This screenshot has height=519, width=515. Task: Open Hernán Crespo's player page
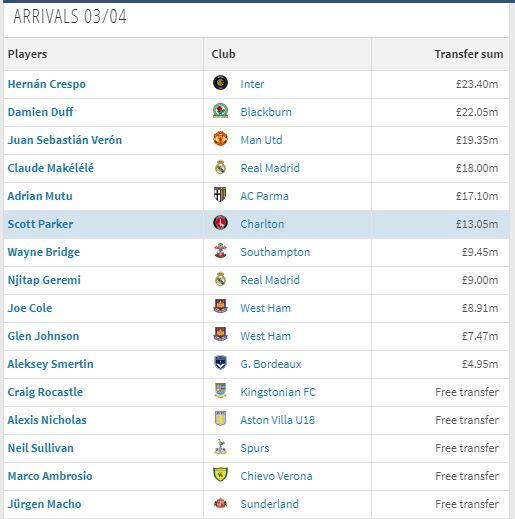click(47, 84)
